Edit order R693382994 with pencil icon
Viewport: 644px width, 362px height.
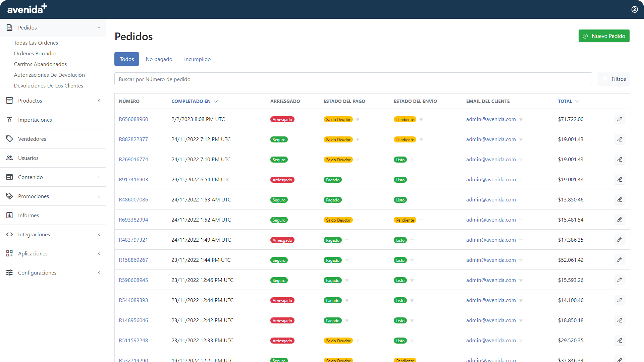(620, 220)
